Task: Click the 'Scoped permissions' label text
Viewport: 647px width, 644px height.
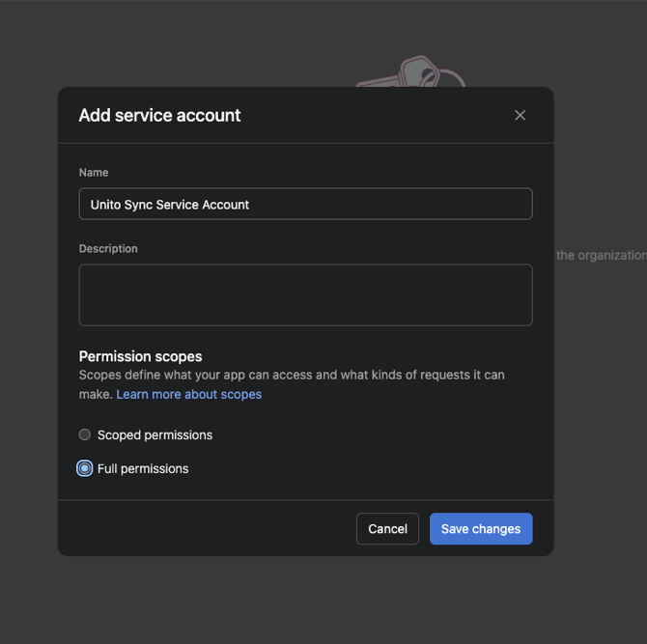Action: point(155,434)
